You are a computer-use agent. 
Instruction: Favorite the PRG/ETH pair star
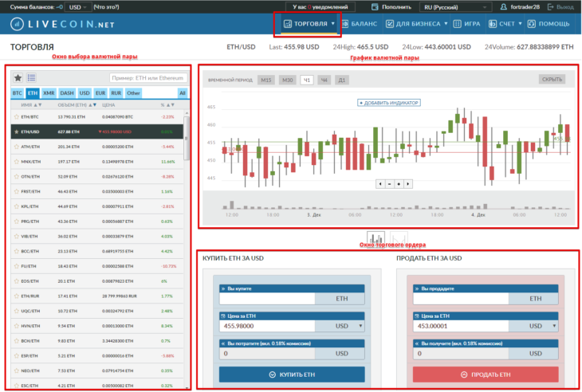(16, 221)
